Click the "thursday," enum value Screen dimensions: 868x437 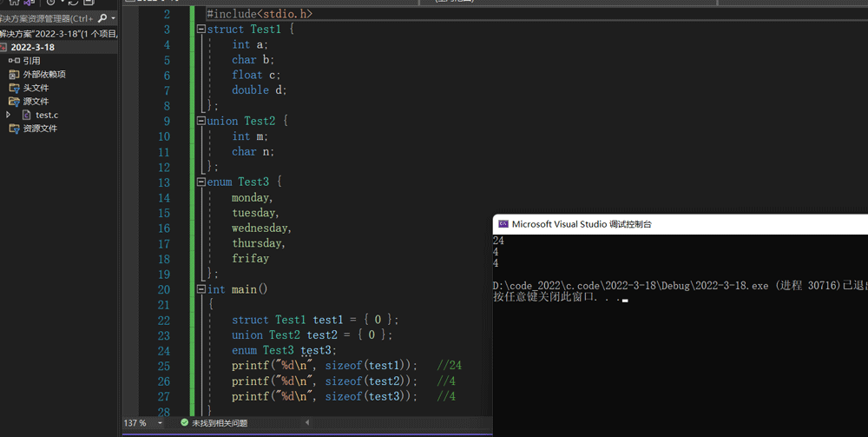(x=259, y=243)
